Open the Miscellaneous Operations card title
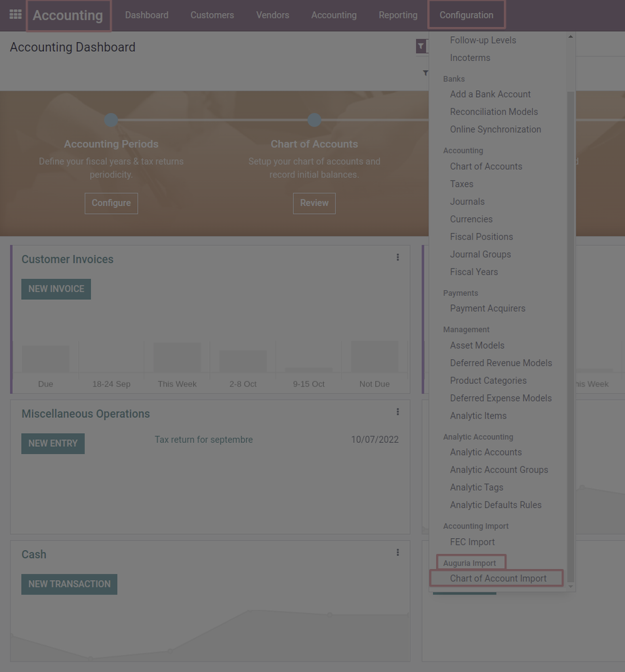The width and height of the screenshot is (625, 672). (x=86, y=413)
